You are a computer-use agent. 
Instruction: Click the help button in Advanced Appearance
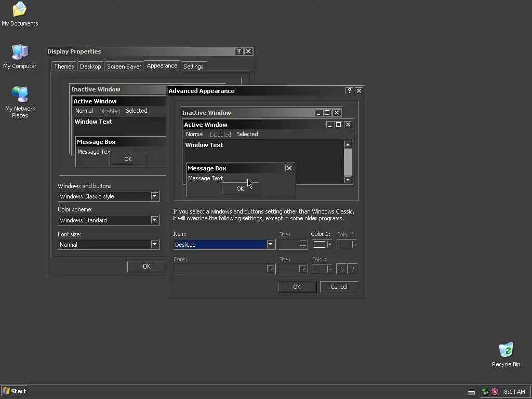(350, 90)
